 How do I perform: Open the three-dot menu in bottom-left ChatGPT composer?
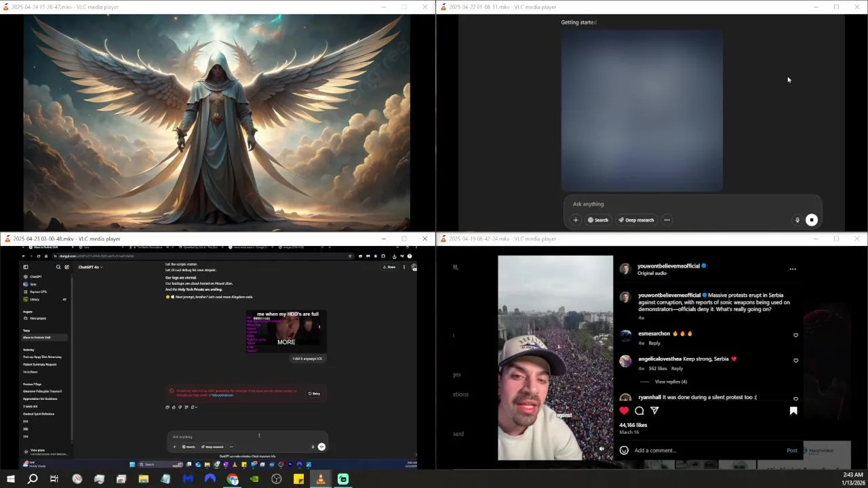tap(231, 447)
